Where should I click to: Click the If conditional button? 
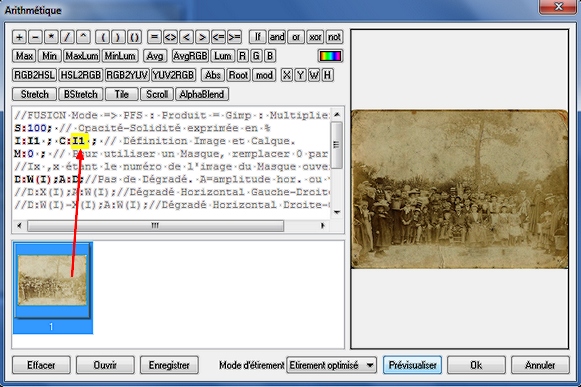(x=258, y=37)
